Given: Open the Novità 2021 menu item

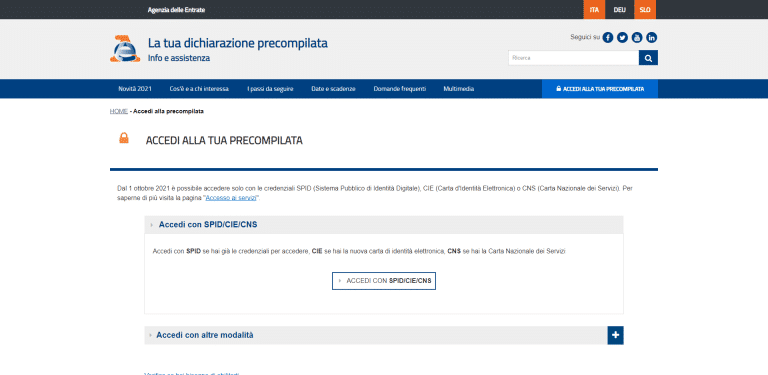Looking at the screenshot, I should (x=135, y=89).
